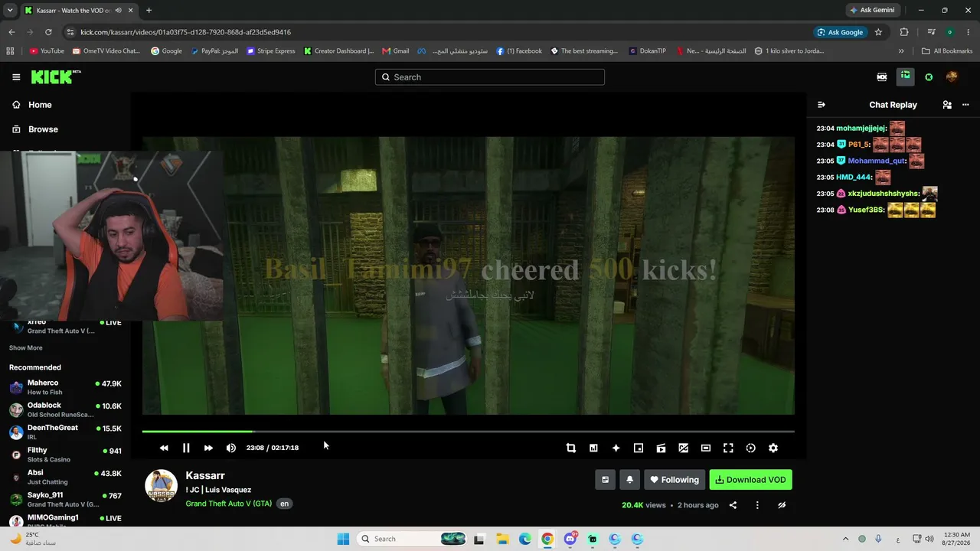Screen dimensions: 980x551
Task: Open Odablock recommended channel
Action: pyautogui.click(x=65, y=409)
